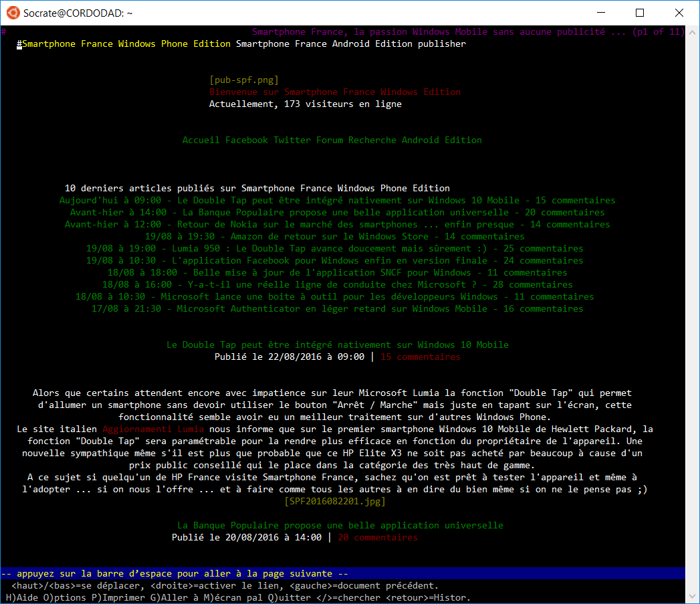Image resolution: width=700 pixels, height=604 pixels.
Task: Click the O)ptions command in the help line
Action: point(65,598)
